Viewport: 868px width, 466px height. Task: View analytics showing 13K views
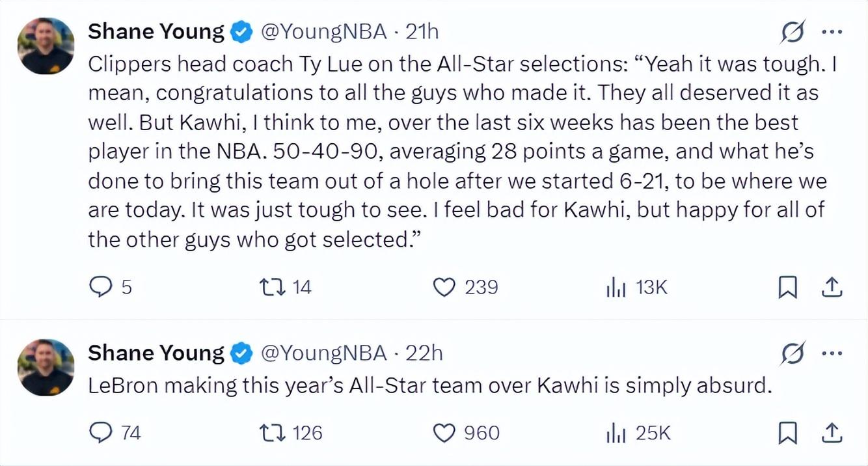pos(616,287)
